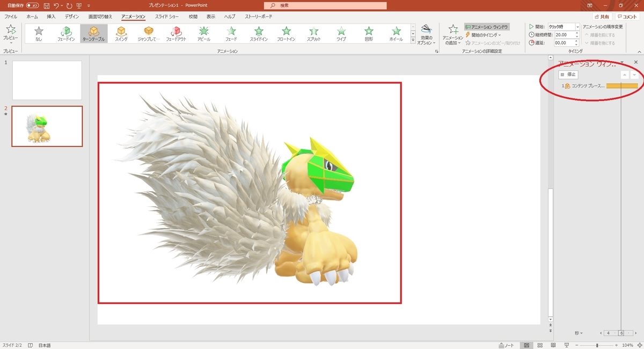Move animation down with pane arrow
The height and width of the screenshot is (349, 644).
(x=634, y=75)
